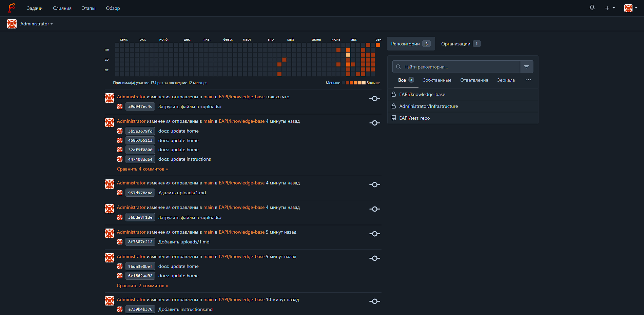Open the Задачи menu item
Viewport: 644px width, 315px height.
point(35,8)
